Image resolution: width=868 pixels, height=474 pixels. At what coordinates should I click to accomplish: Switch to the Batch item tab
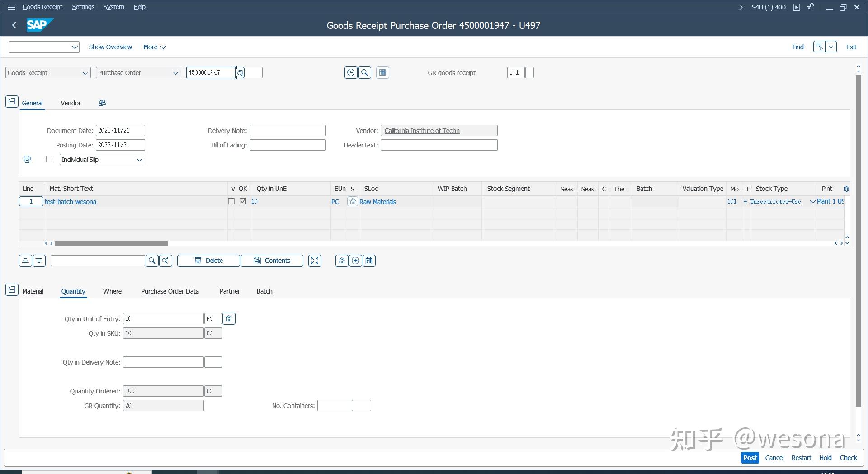click(x=264, y=291)
